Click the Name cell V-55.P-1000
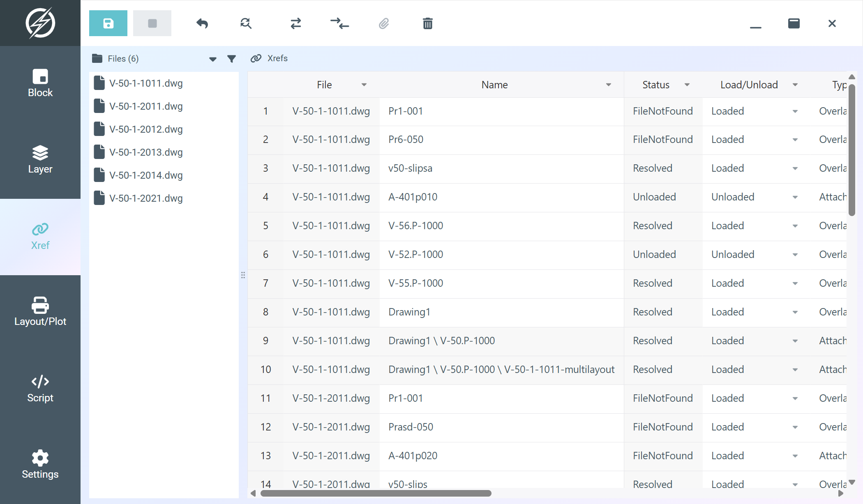 (501, 283)
